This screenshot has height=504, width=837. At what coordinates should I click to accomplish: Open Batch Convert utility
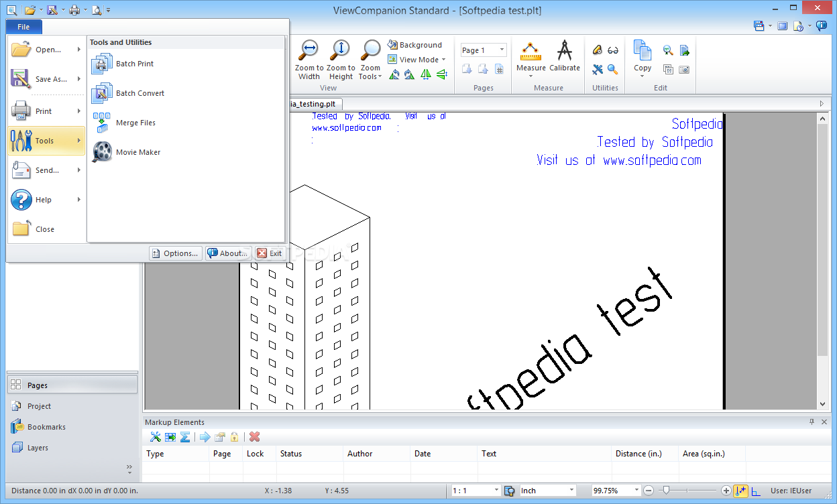click(x=128, y=93)
